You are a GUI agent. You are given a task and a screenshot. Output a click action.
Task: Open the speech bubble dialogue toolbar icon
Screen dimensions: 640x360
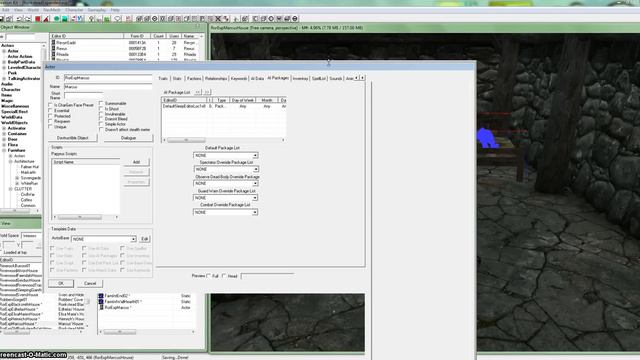[118, 19]
